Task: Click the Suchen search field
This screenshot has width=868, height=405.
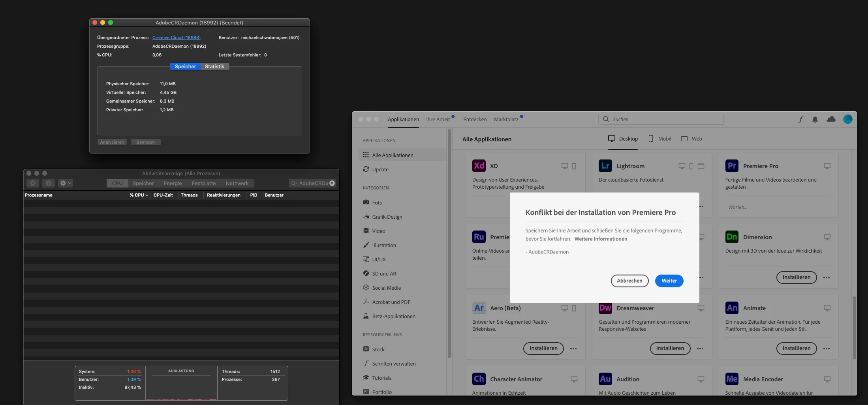Action: [661, 119]
